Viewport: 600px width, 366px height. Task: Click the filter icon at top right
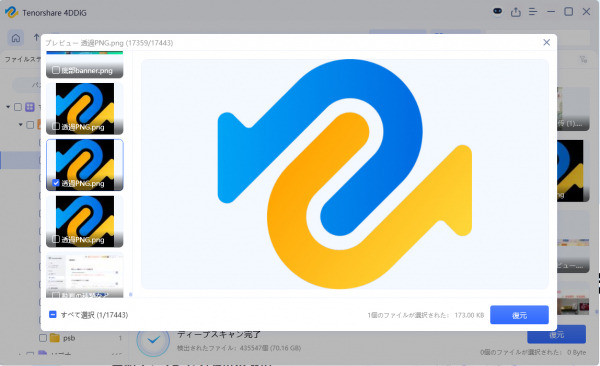click(x=583, y=59)
